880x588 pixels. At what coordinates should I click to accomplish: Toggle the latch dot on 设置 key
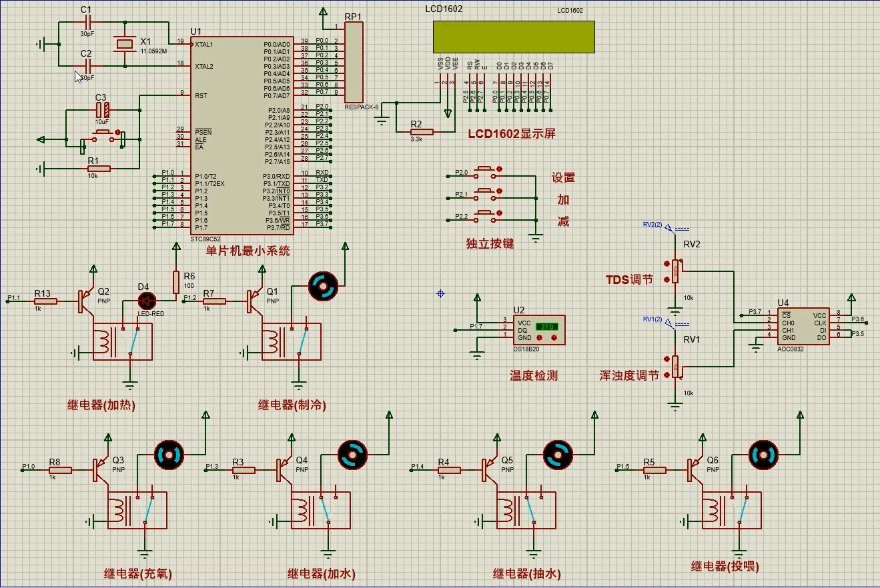[500, 169]
